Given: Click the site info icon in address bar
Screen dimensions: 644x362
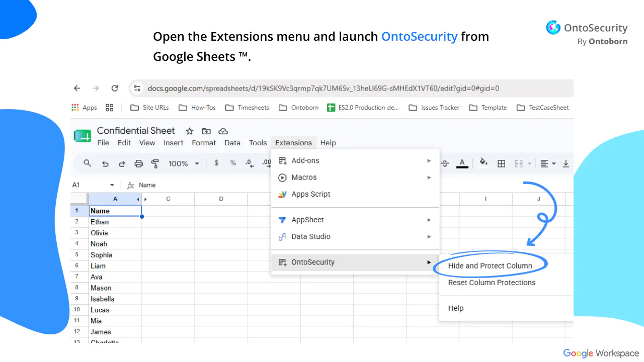Looking at the screenshot, I should point(137,88).
